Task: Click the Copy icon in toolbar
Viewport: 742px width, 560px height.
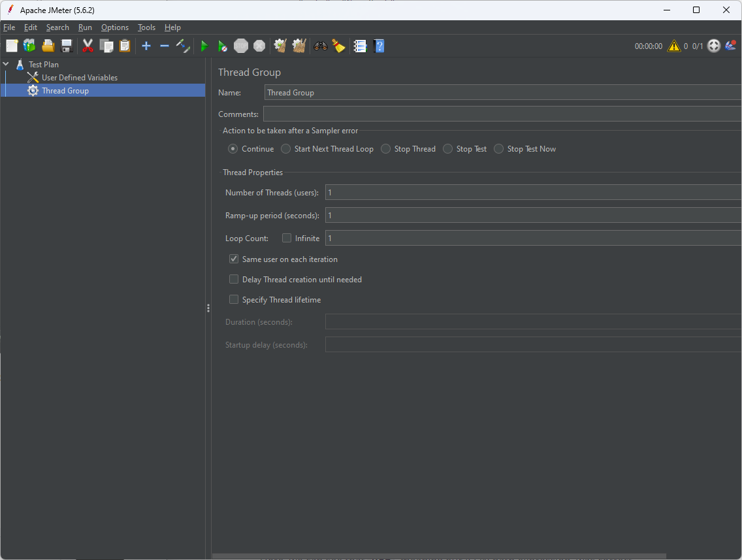Action: [106, 46]
